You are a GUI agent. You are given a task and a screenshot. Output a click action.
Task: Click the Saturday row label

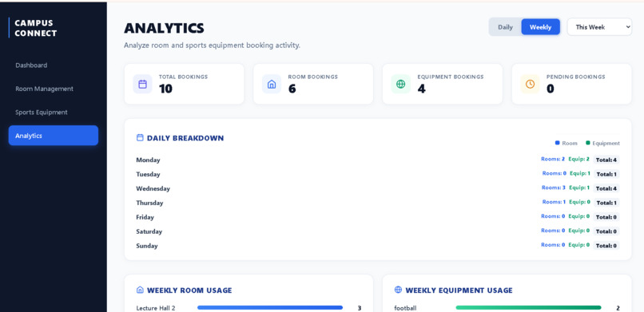tap(149, 231)
